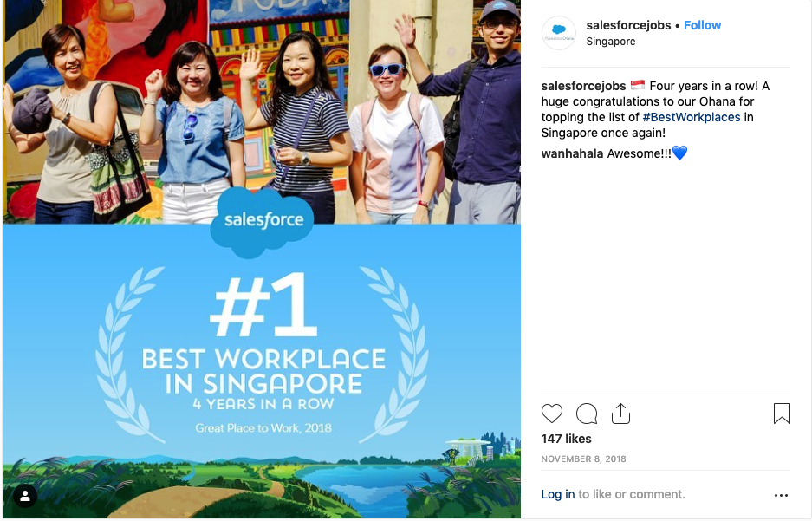Open comments via speech bubble icon
Screen dimensions: 812x521
pyautogui.click(x=586, y=414)
